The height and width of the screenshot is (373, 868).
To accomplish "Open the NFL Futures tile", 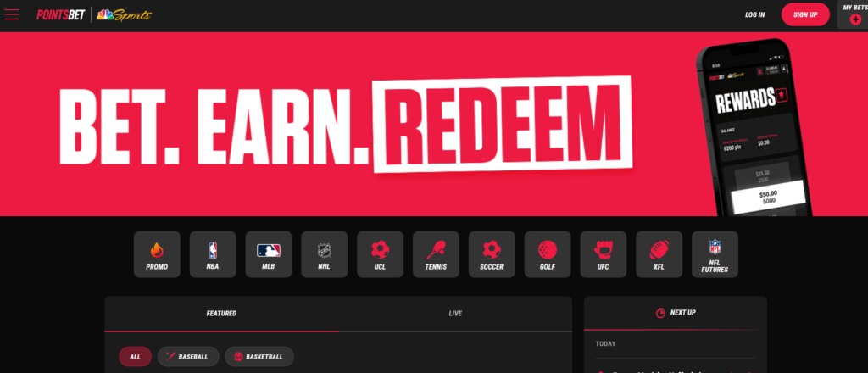I will coord(715,254).
